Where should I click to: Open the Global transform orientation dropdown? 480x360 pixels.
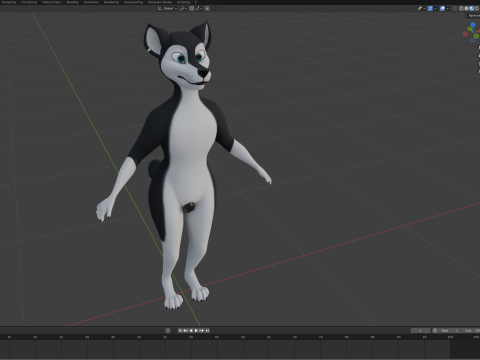tap(167, 8)
